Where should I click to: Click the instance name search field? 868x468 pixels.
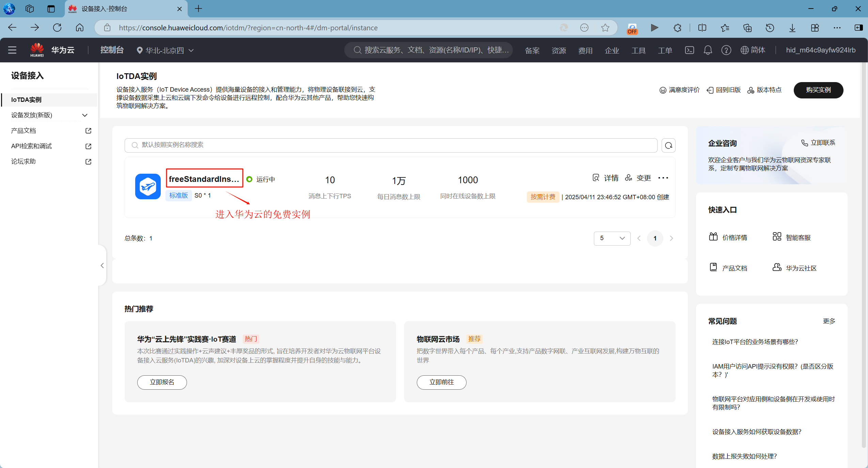pos(391,145)
